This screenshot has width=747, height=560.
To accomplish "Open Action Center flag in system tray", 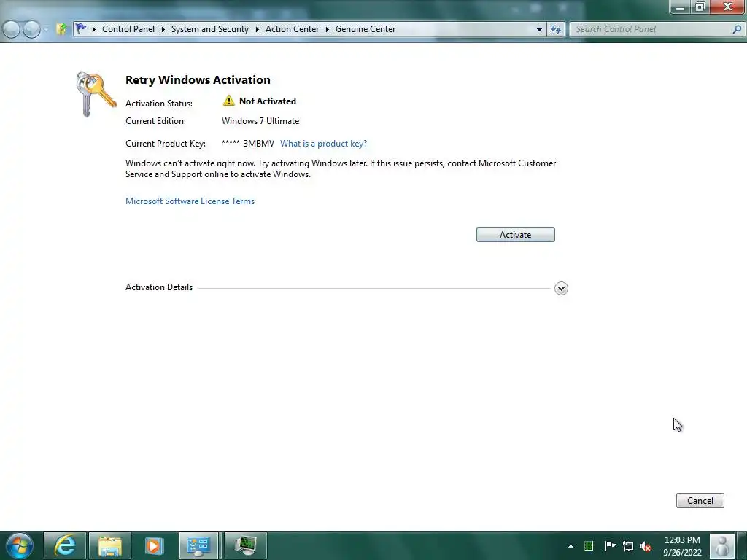I will [x=610, y=545].
